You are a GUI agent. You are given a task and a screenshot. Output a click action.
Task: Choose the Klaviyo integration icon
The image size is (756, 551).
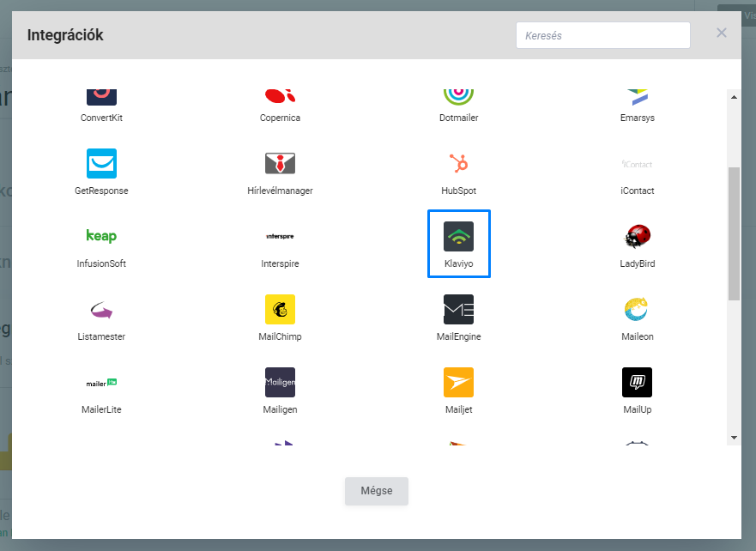[x=458, y=236]
